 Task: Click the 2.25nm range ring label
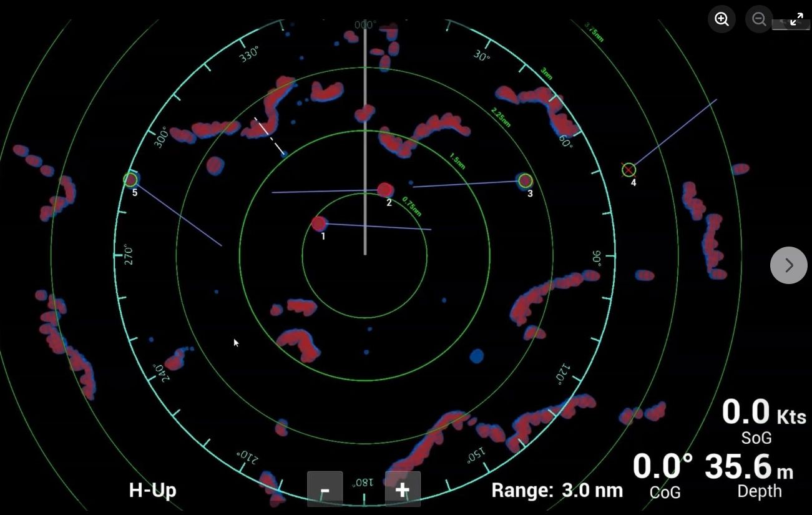tap(502, 117)
